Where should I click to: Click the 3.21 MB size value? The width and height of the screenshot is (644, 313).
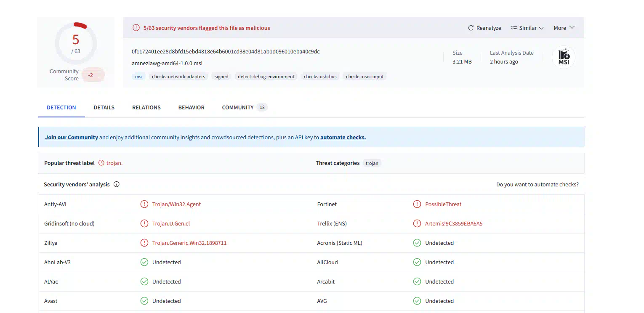(x=462, y=61)
